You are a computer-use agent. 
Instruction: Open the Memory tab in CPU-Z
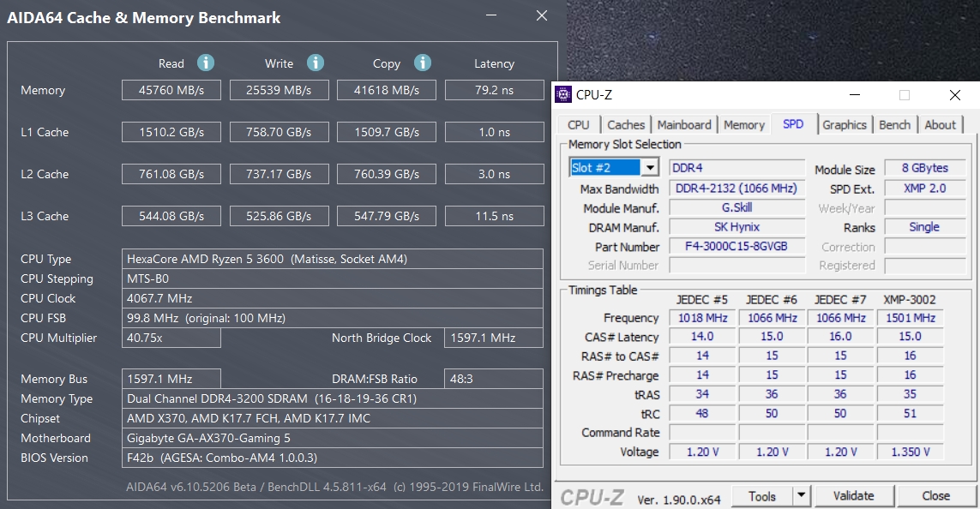click(743, 125)
